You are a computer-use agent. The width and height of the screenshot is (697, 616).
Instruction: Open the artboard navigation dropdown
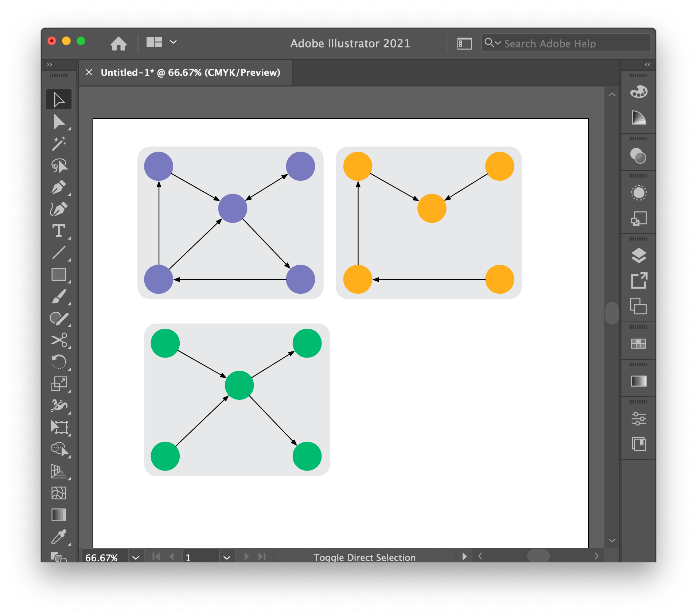[227, 557]
